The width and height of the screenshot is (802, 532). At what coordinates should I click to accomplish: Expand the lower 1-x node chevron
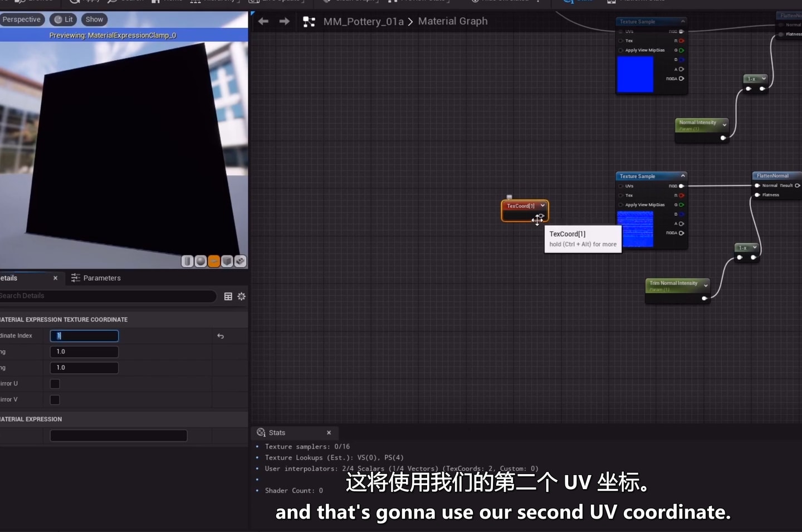click(755, 247)
